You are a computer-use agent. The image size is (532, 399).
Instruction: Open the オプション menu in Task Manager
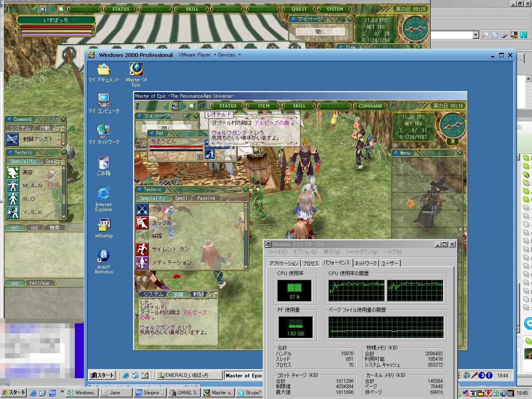click(305, 252)
